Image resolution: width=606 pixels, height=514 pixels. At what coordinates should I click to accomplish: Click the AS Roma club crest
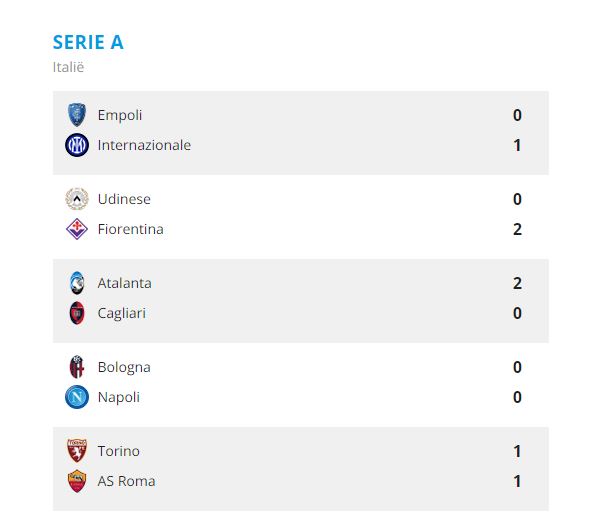coord(77,481)
